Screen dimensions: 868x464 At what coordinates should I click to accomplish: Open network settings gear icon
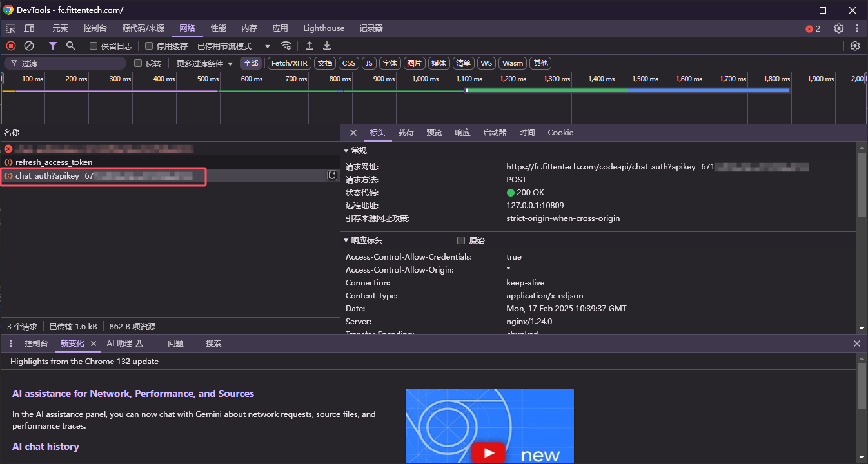[x=855, y=46]
